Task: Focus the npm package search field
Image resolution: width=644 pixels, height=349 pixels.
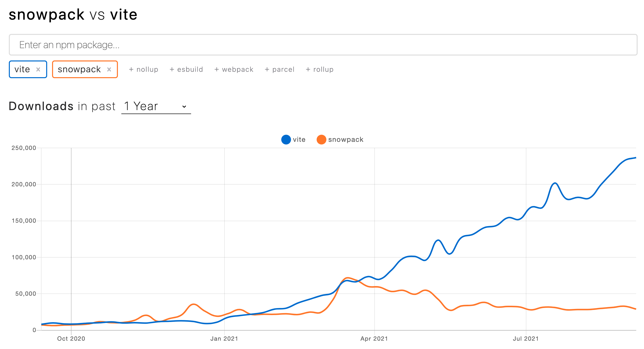Action: coord(322,45)
